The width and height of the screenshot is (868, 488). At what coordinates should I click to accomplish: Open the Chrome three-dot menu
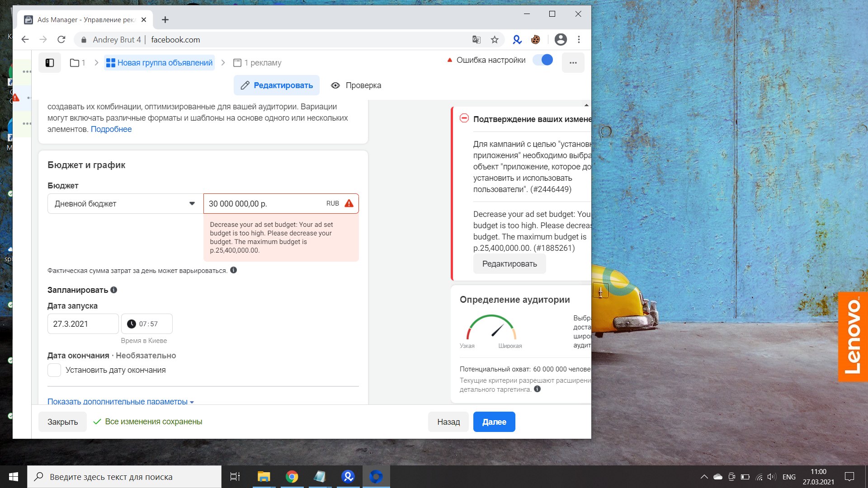pyautogui.click(x=579, y=40)
